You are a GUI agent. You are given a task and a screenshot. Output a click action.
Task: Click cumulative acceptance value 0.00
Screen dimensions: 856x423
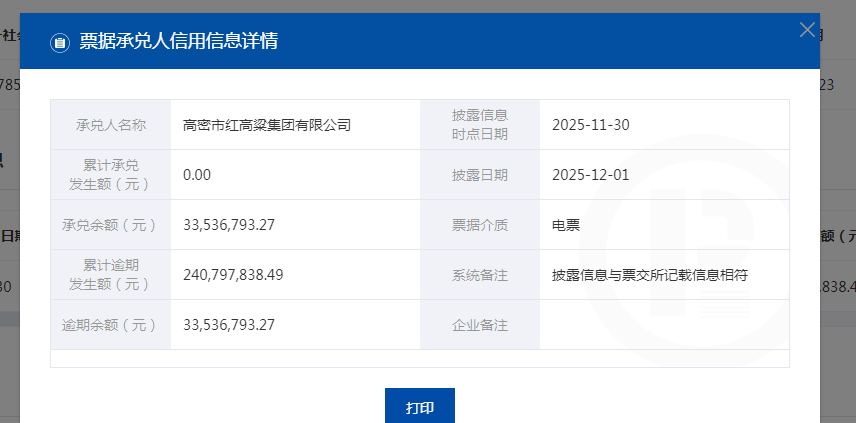tap(197, 175)
